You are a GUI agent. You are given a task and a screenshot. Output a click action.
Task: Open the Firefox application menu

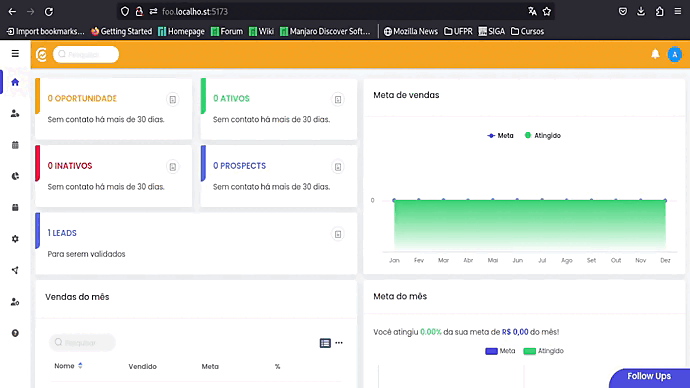[678, 11]
